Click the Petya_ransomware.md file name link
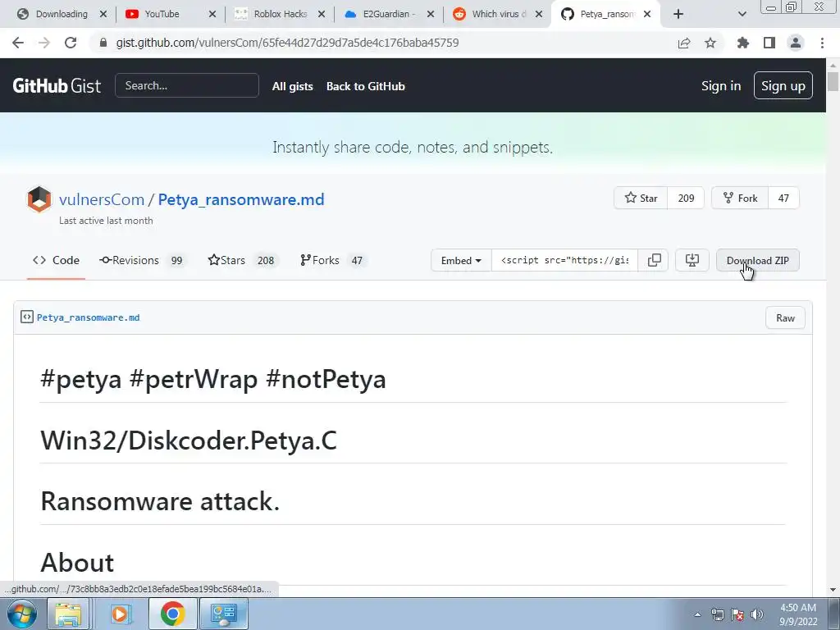The height and width of the screenshot is (630, 840). pos(89,317)
